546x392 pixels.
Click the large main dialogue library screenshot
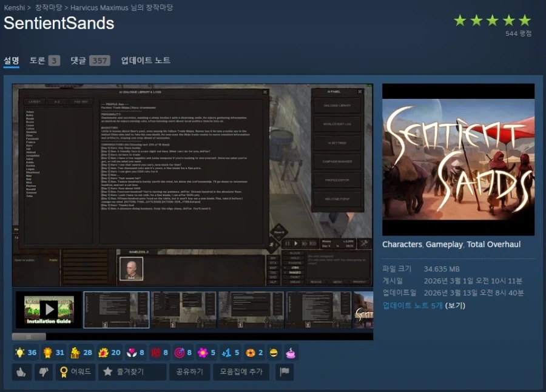pos(192,185)
